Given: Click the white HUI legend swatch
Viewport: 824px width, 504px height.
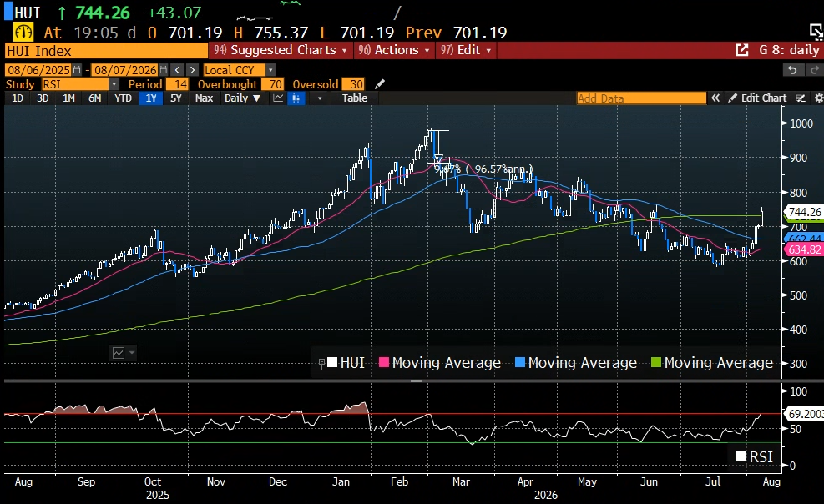Looking at the screenshot, I should click(x=332, y=363).
